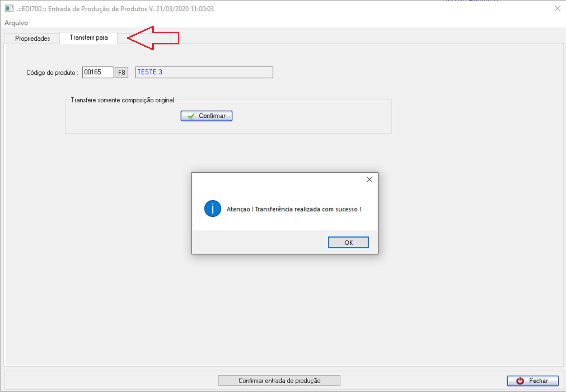Click the green checkmark icon on Confirmar
Image resolution: width=566 pixels, height=392 pixels.
pos(191,116)
